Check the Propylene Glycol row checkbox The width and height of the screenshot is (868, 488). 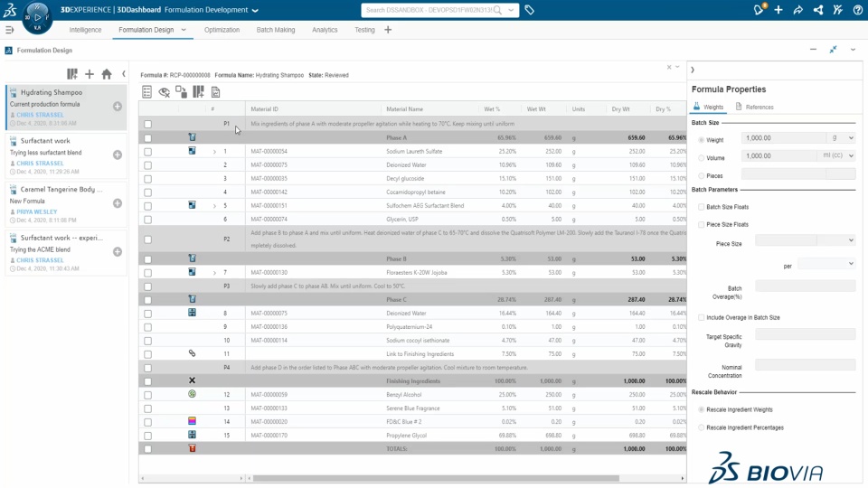(147, 436)
